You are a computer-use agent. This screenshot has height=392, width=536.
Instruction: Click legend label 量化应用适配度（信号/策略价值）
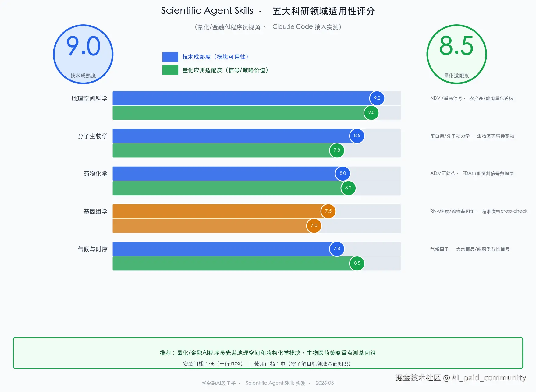[225, 70]
